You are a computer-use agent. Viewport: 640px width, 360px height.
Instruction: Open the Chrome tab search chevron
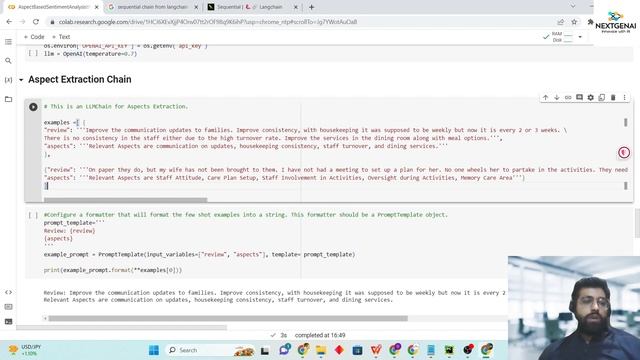573,7
